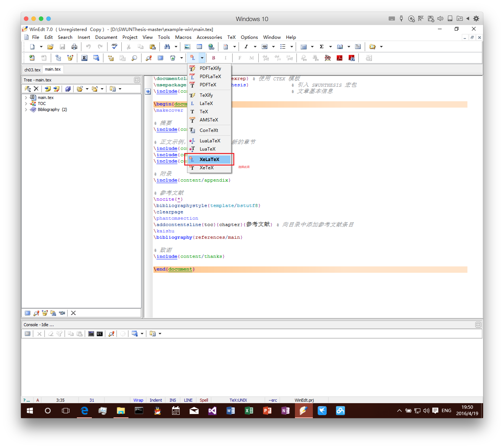Click the Acrobat PDF viewer icon
504x448 pixels.
(x=340, y=58)
